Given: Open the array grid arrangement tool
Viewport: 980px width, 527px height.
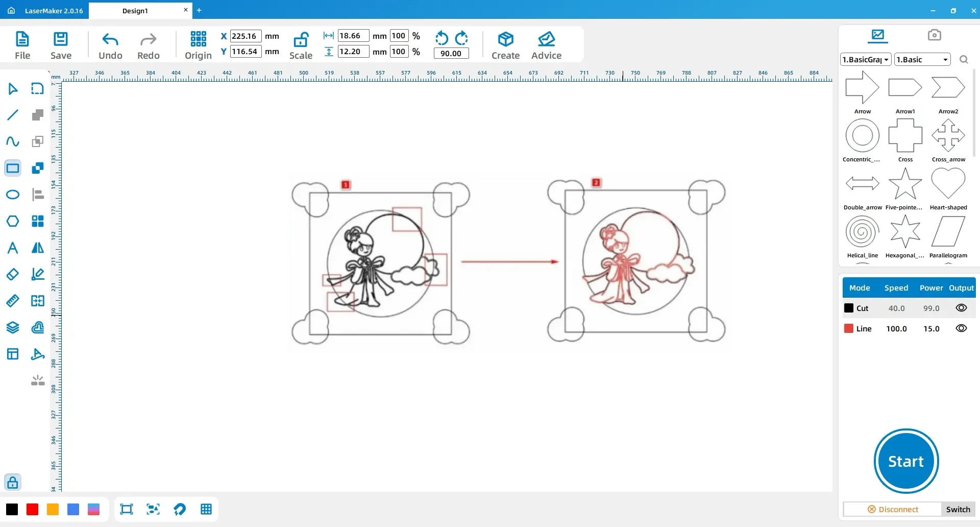Looking at the screenshot, I should click(38, 221).
